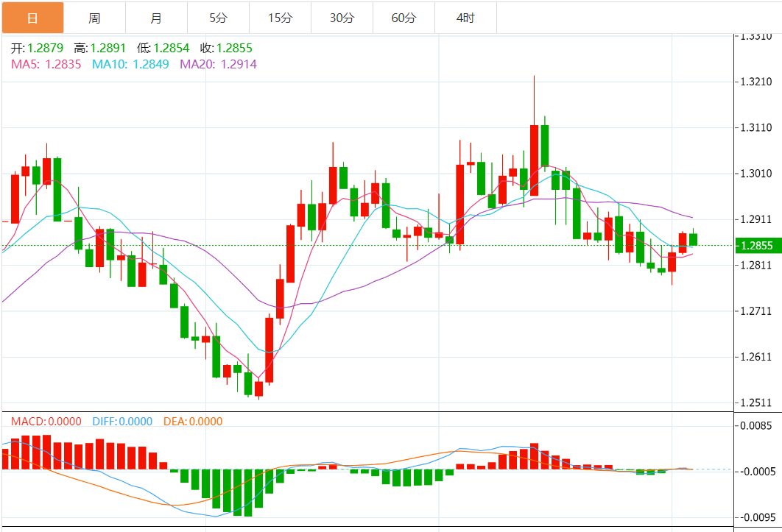Screen dimensions: 782x532
Task: Click the DEA:0.0000 label
Action: tap(193, 422)
